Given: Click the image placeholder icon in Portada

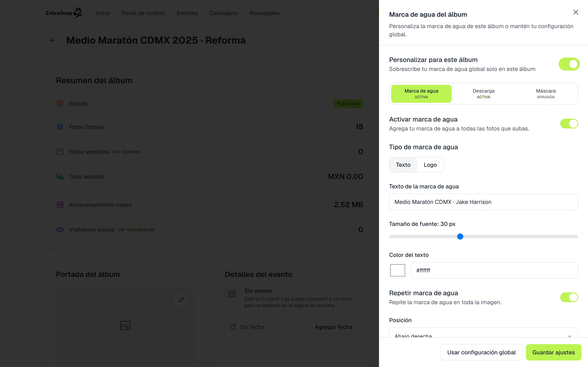Looking at the screenshot, I should click(x=125, y=325).
